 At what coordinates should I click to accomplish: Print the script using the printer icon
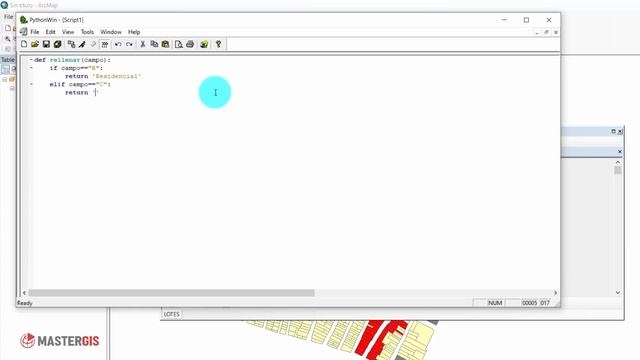coord(190,44)
